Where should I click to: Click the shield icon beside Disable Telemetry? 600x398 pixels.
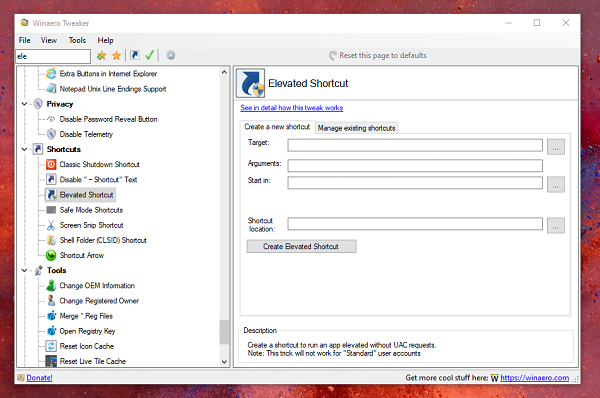51,134
